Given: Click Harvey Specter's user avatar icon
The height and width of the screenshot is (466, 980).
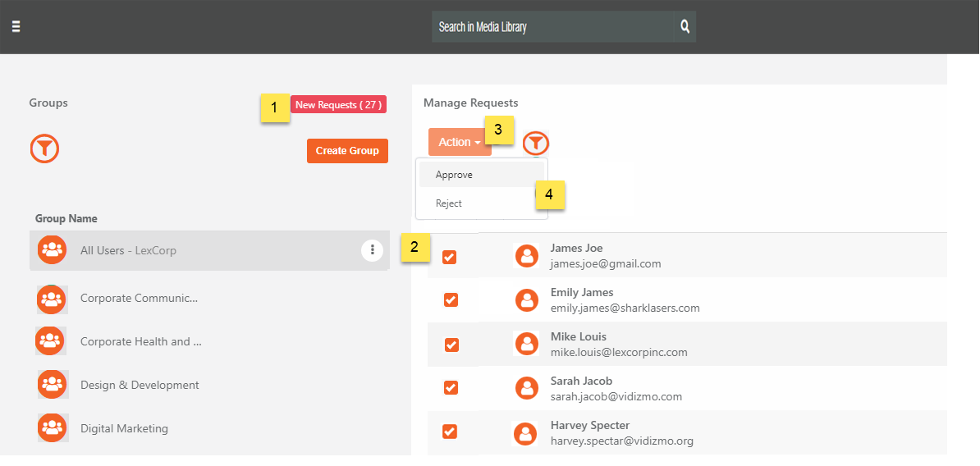Looking at the screenshot, I should (526, 433).
